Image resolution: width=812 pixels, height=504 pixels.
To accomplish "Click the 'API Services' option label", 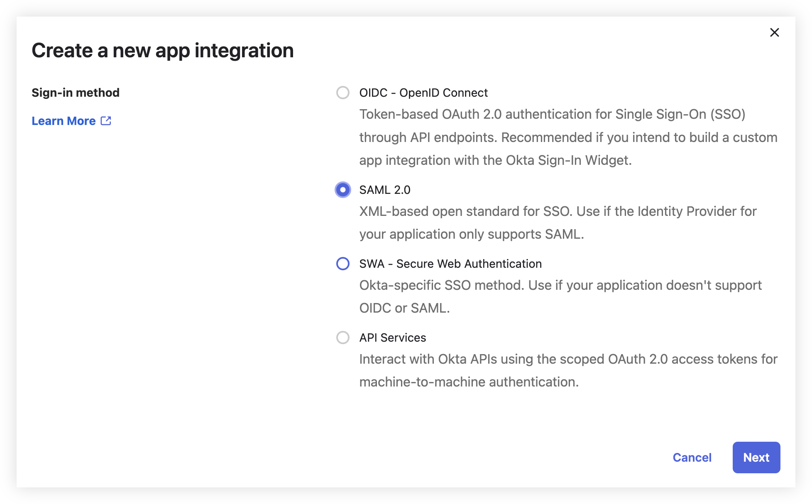I will pos(393,338).
